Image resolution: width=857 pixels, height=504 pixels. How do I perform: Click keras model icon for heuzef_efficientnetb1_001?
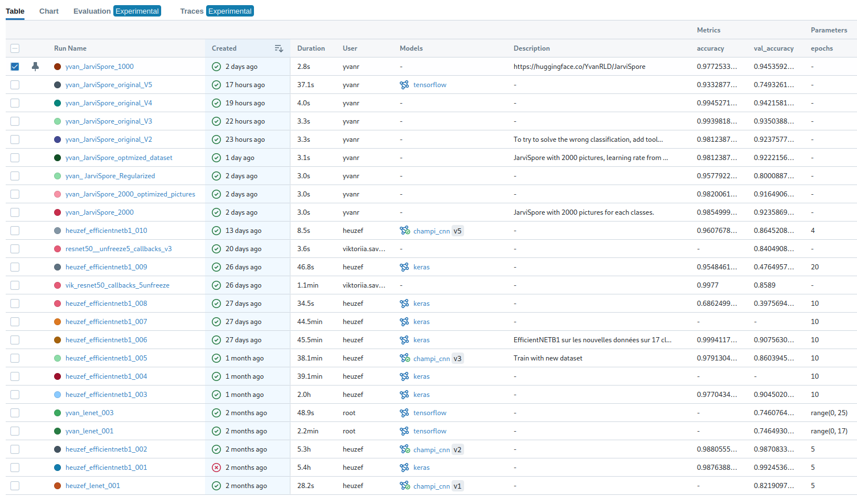[x=404, y=468]
